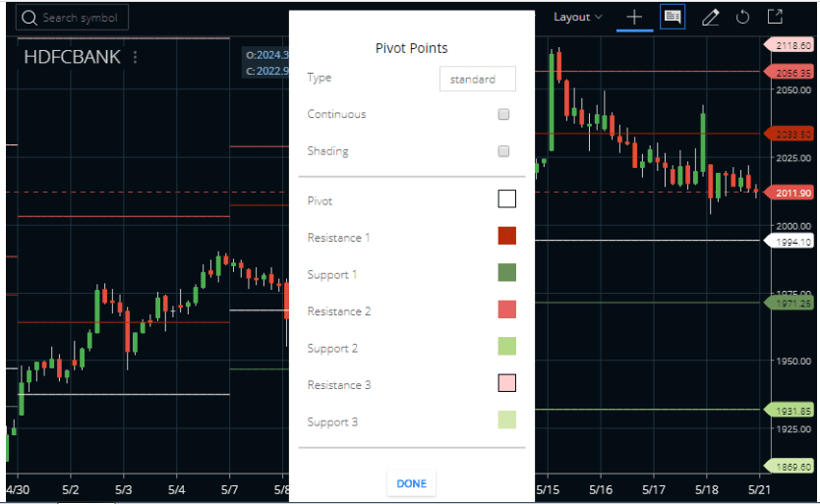Click the 2056.35 resistance price label

pos(790,72)
